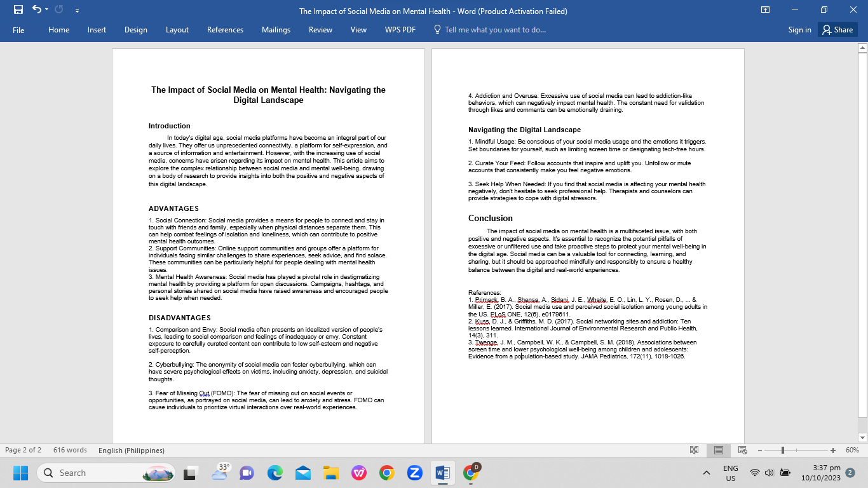Screen dimensions: 868x488
Task: Click the Navigating the Digital Landscape subheading
Action: [524, 130]
